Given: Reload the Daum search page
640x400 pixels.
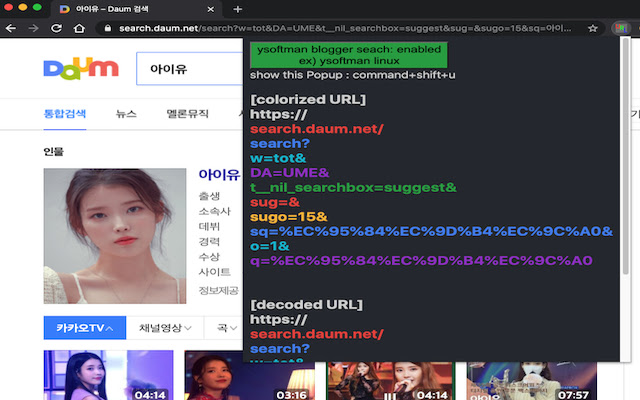Looking at the screenshot, I should 56,28.
